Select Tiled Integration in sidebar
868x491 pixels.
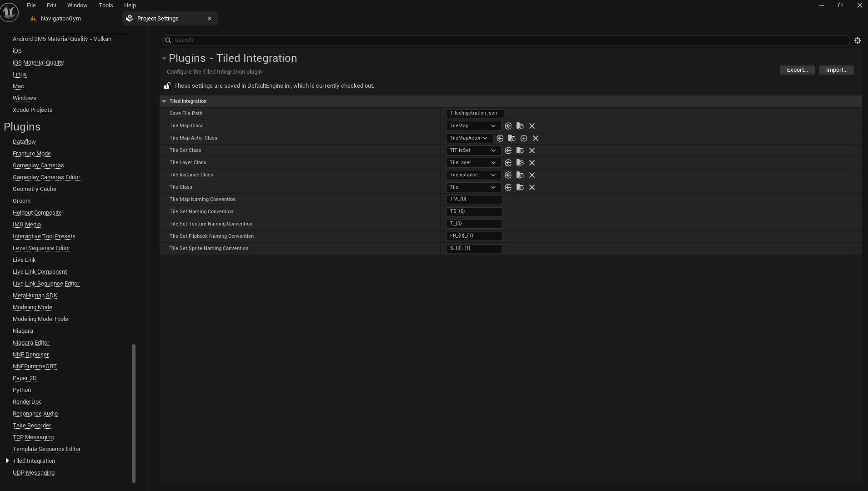(34, 461)
